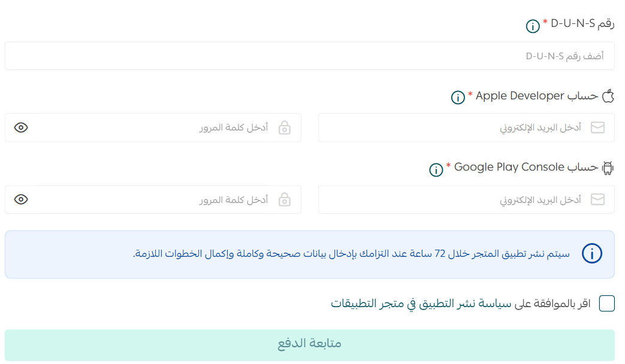
Task: Click the Apple Developer account info icon
Action: coord(458,98)
